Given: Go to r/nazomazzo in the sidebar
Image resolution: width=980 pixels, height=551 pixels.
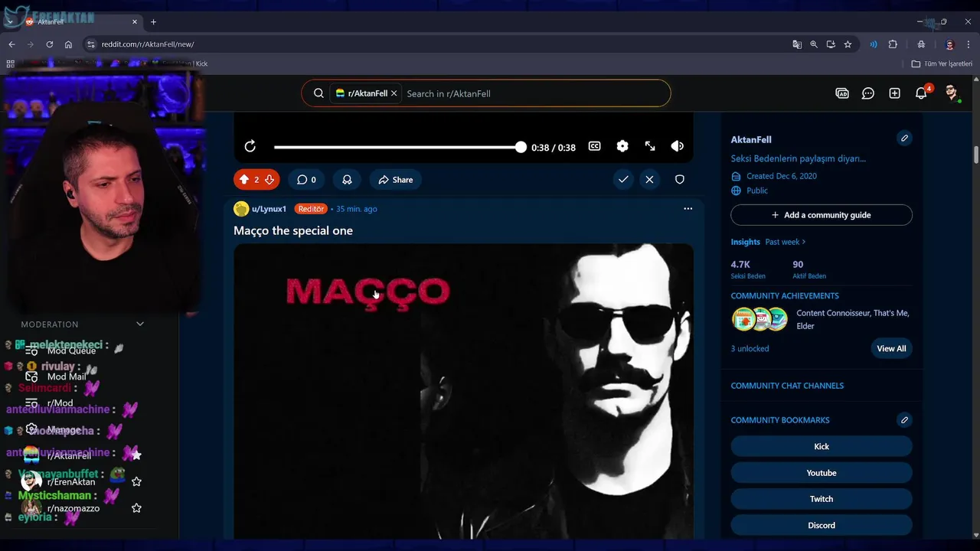Looking at the screenshot, I should (x=73, y=508).
